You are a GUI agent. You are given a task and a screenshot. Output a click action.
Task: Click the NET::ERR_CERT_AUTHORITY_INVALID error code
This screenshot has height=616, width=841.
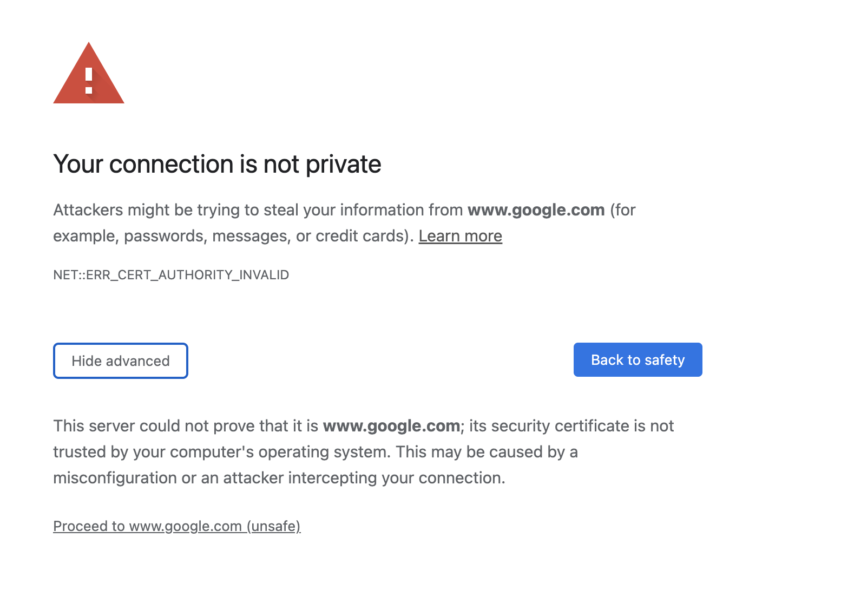[171, 275]
